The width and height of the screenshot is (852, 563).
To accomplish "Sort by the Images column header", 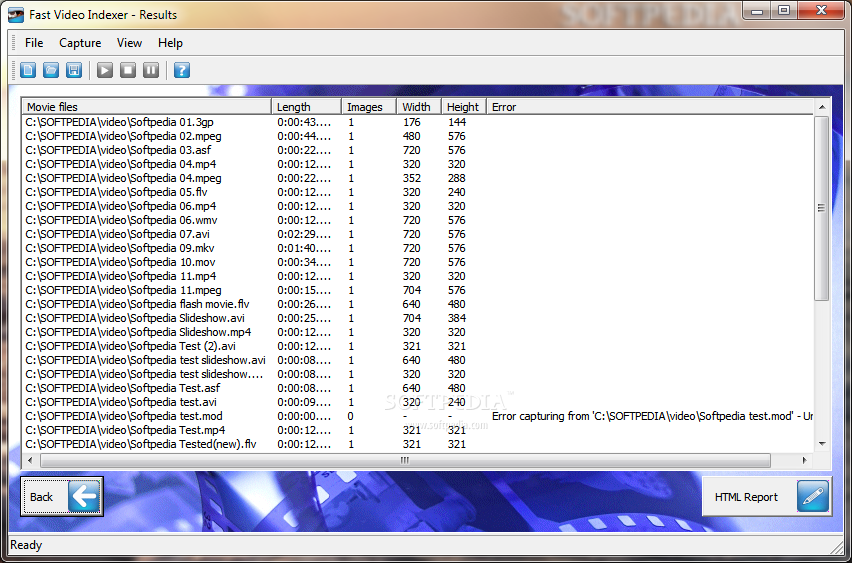I will (369, 107).
